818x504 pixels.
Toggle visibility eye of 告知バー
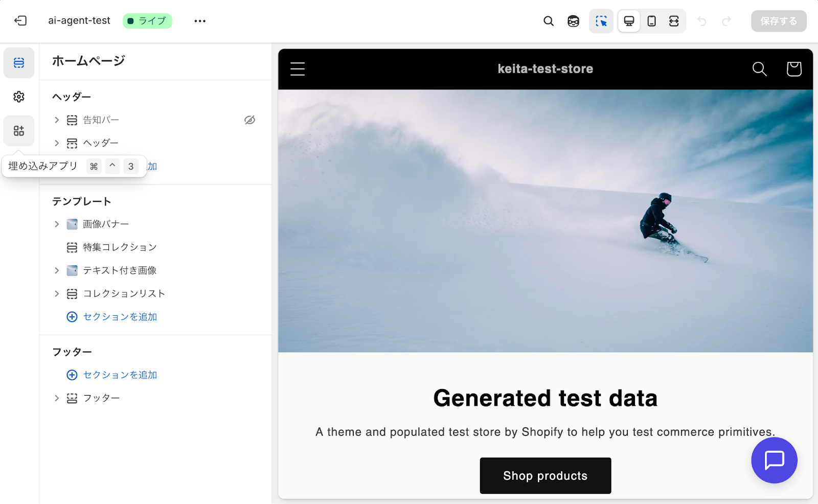[x=249, y=120]
